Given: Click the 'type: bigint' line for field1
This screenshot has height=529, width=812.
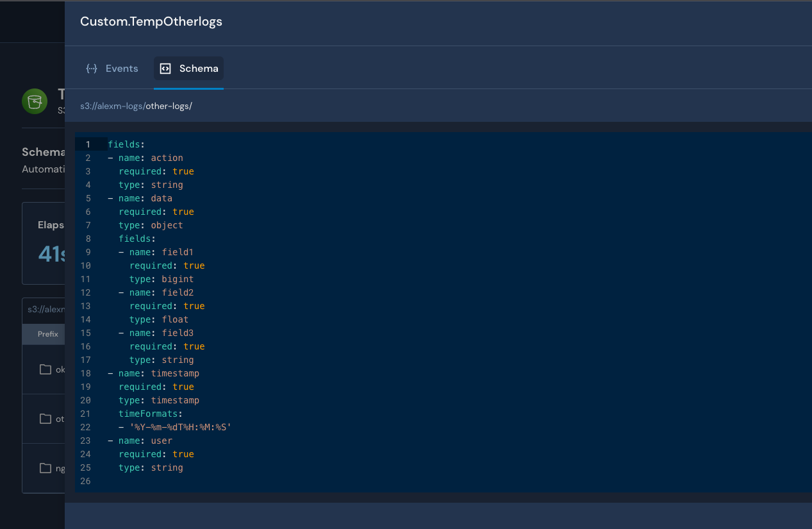Looking at the screenshot, I should [x=162, y=279].
